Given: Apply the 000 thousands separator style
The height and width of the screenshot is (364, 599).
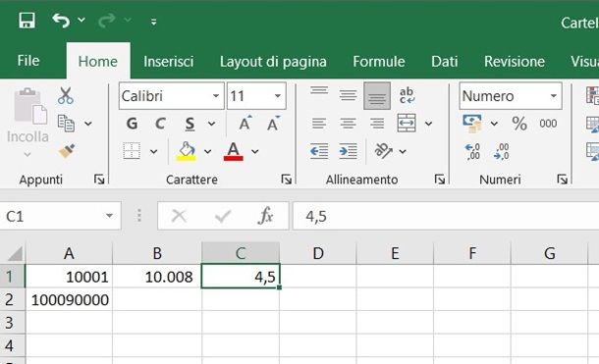Looking at the screenshot, I should pos(548,124).
